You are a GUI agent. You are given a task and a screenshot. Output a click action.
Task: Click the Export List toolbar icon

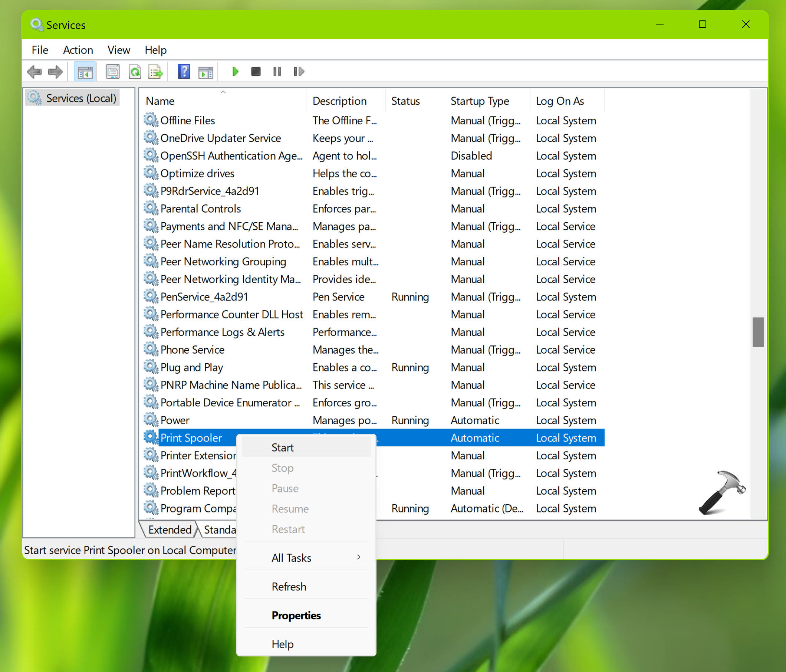point(155,72)
